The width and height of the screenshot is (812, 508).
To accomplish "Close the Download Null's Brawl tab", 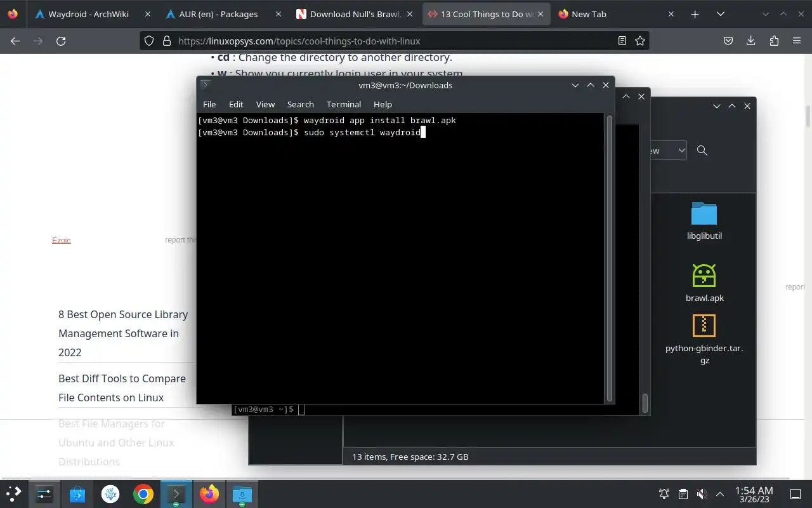I will tap(409, 14).
